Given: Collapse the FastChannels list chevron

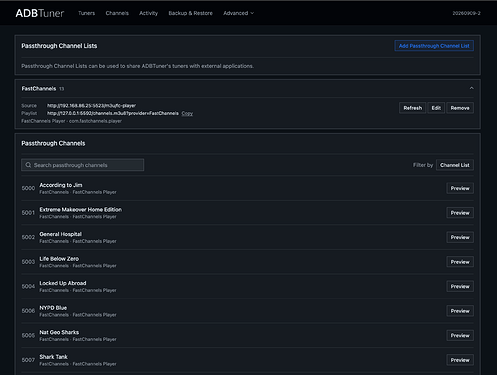Looking at the screenshot, I should (x=471, y=88).
